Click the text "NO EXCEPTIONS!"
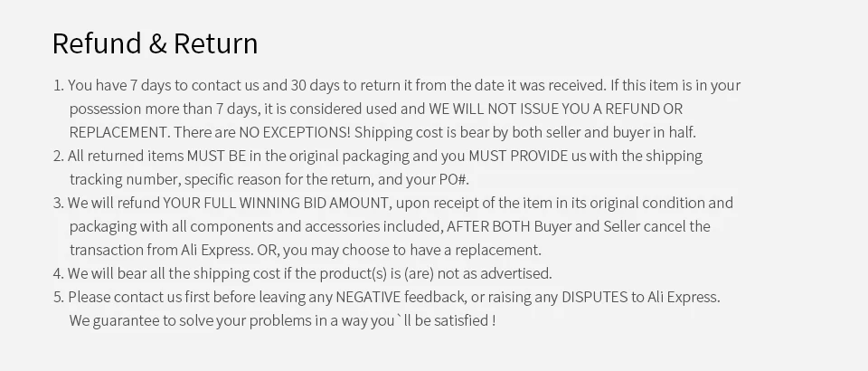868x371 pixels. (x=295, y=132)
